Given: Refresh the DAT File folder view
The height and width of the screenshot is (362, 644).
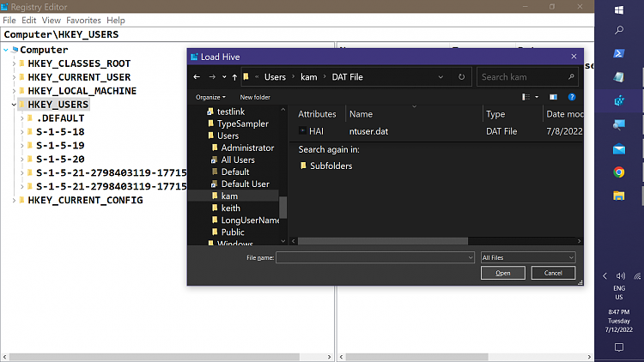Looking at the screenshot, I should (462, 77).
